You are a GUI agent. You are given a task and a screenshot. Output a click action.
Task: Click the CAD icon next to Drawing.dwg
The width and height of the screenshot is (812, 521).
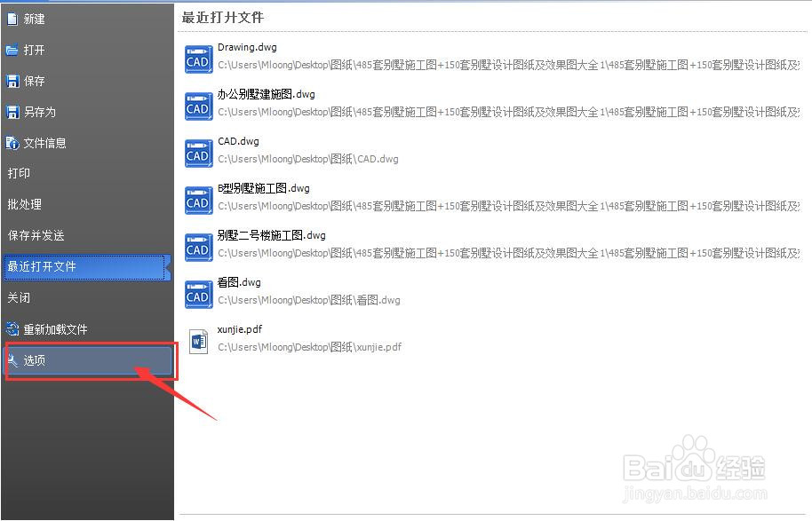click(x=198, y=59)
